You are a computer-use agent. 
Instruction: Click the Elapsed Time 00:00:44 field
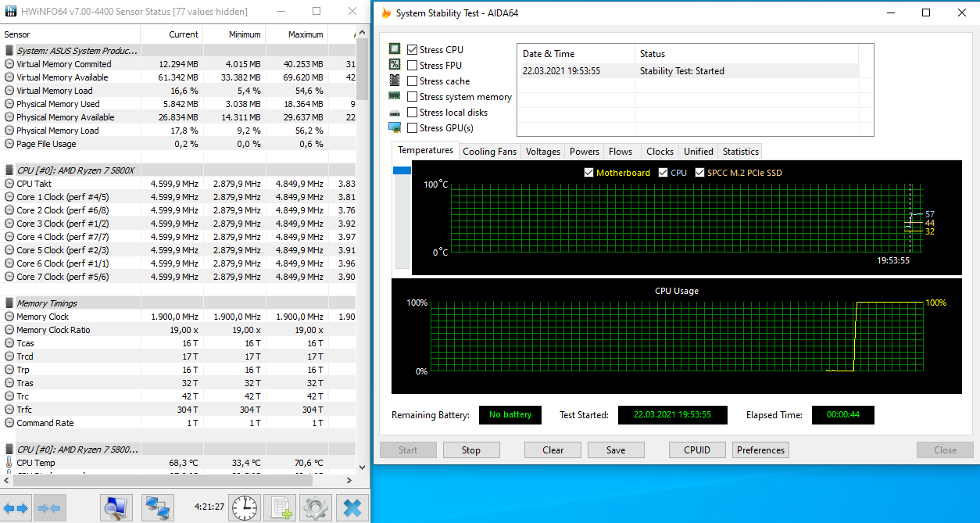coord(843,415)
